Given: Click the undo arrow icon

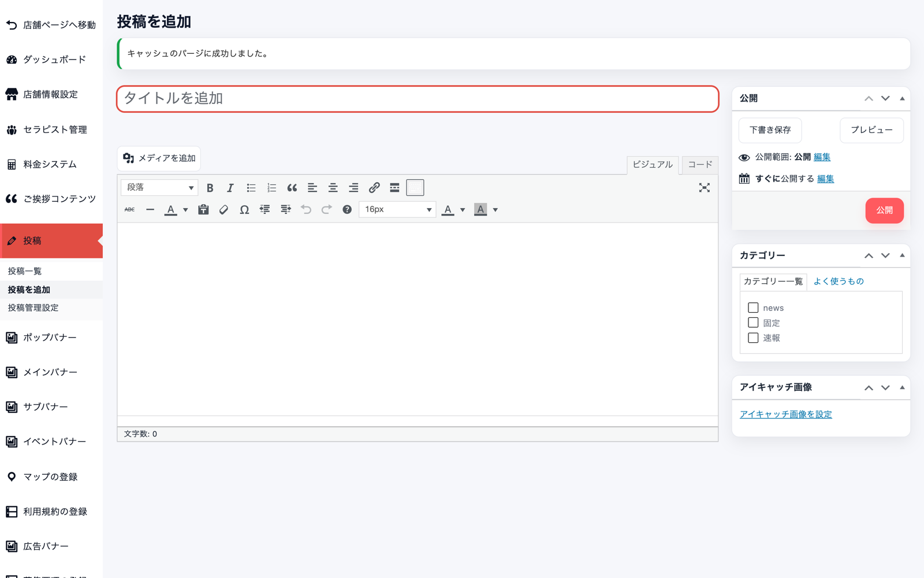Looking at the screenshot, I should coord(306,209).
